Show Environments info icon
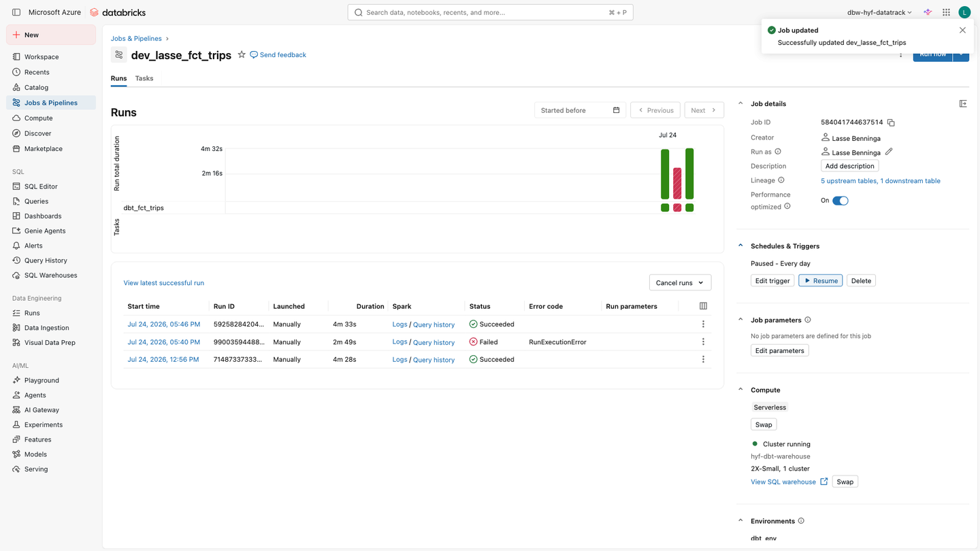Viewport: 980px width, 551px height. [x=801, y=521]
